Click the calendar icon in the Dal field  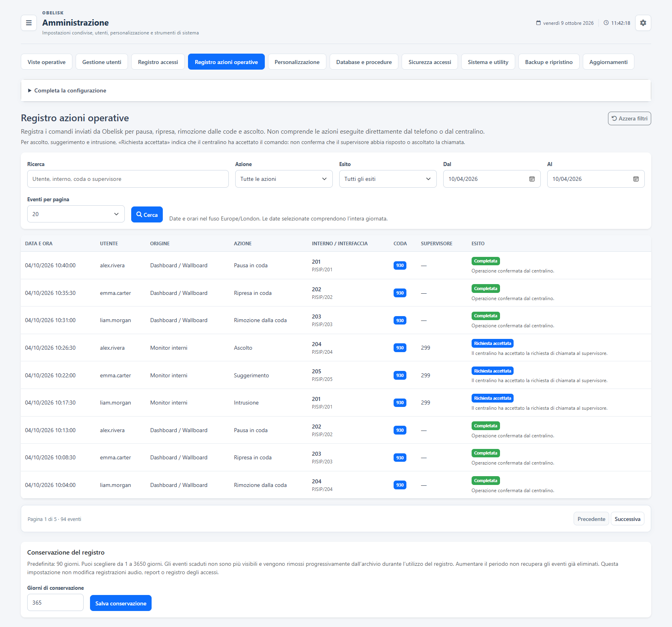[x=532, y=179]
